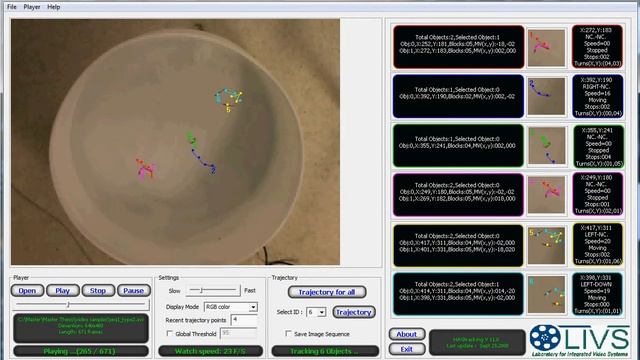Image resolution: width=640 pixels, height=360 pixels.
Task: Open the File menu
Action: pyautogui.click(x=12, y=7)
